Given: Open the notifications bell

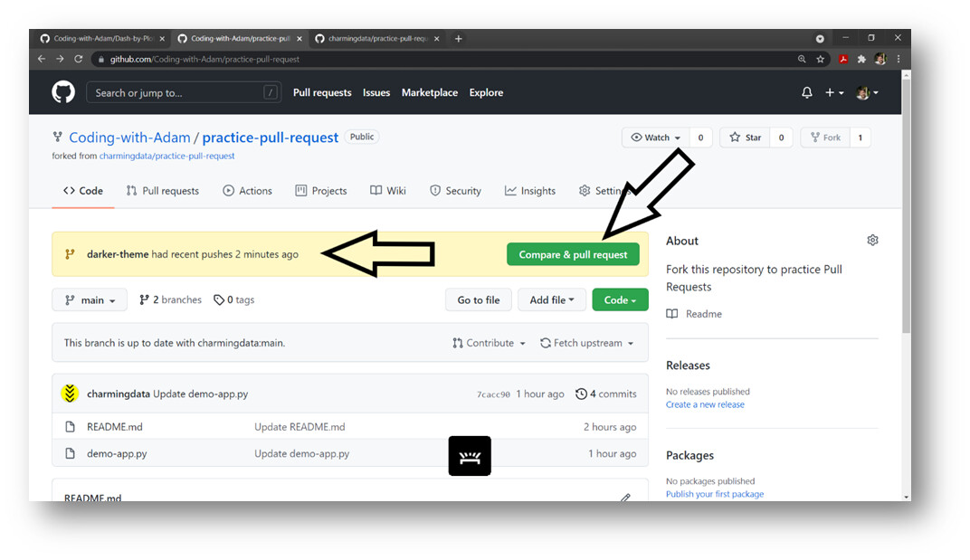Looking at the screenshot, I should tap(807, 92).
